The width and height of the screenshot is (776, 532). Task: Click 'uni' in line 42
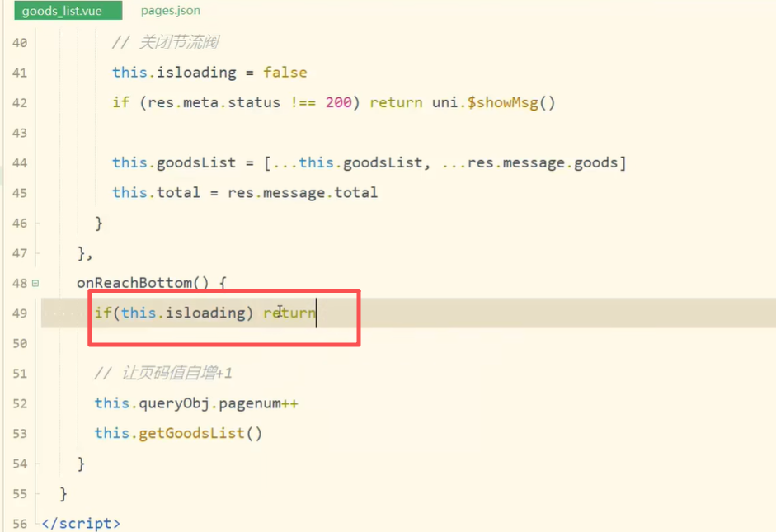[445, 102]
